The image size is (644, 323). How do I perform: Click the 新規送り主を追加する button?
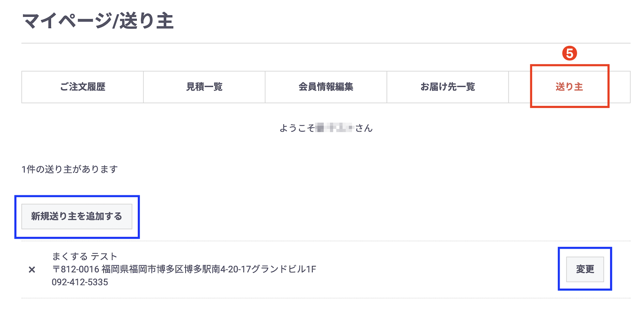click(77, 216)
